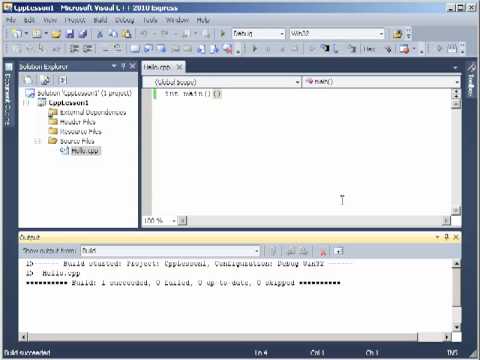Click the Copy toolbar icon
This screenshot has height=360, width=480.
pos(113,34)
